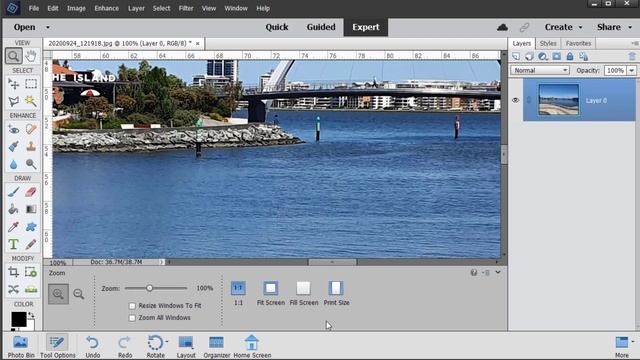Viewport: 640px width, 360px height.
Task: Select the Color Picker eyedropper tool
Action: coord(13,227)
